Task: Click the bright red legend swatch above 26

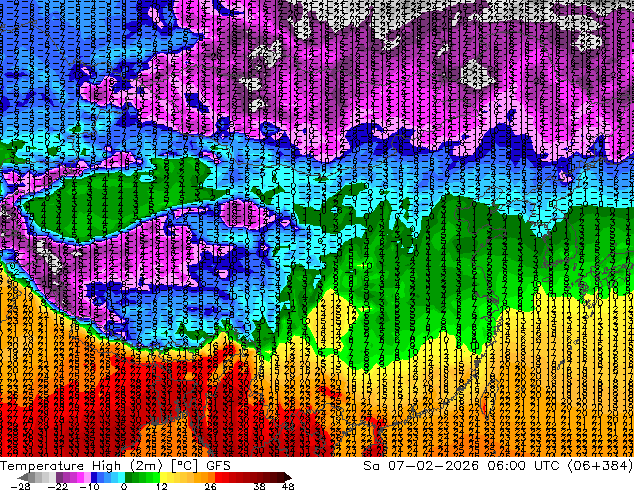Action: pyautogui.click(x=218, y=477)
